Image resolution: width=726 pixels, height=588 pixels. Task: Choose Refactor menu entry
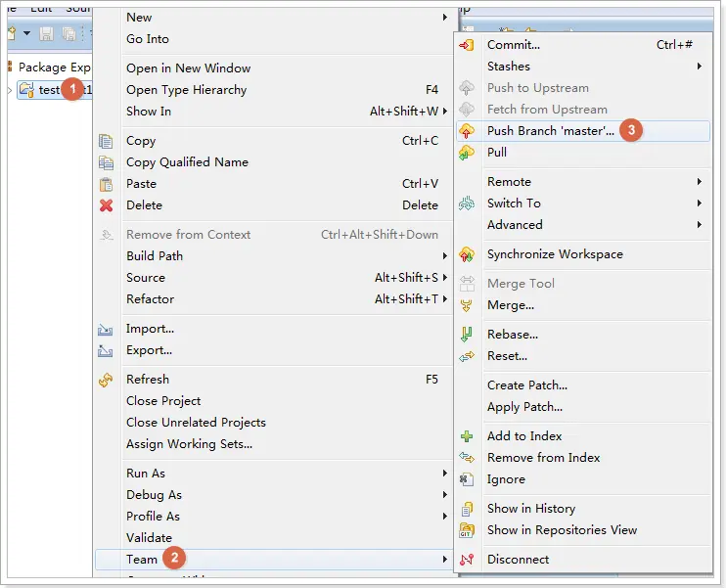click(274, 299)
